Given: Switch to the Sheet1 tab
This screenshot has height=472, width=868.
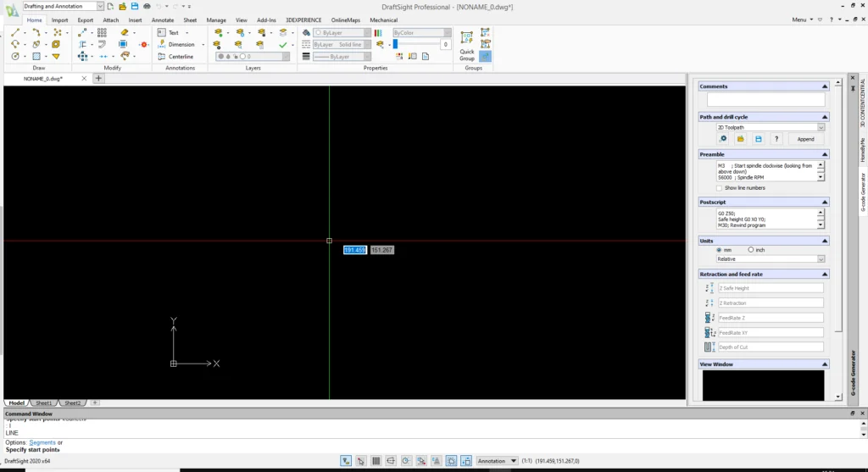Looking at the screenshot, I should pos(42,403).
